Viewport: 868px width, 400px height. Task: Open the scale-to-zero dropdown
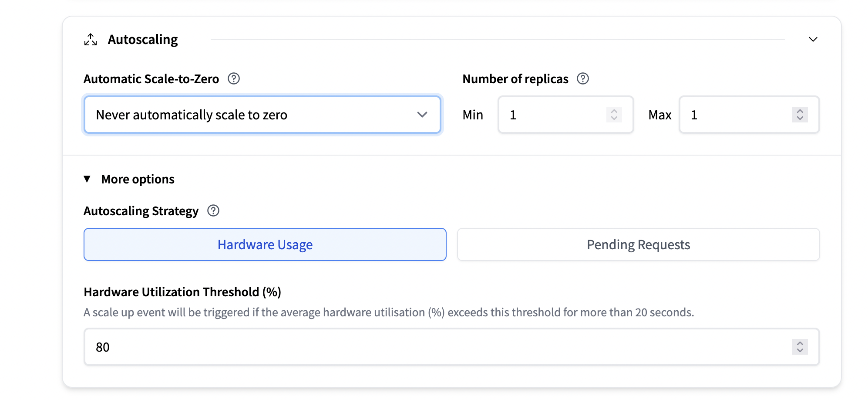pos(262,115)
